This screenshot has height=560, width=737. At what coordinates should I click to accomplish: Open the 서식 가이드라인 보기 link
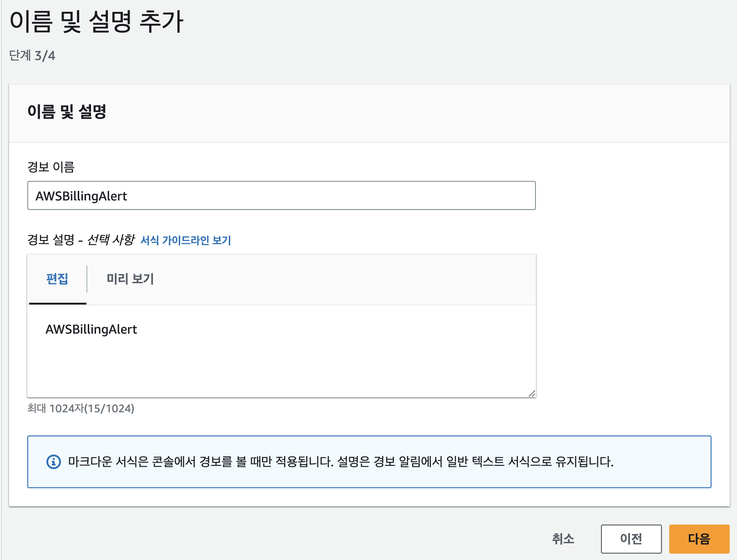click(186, 240)
